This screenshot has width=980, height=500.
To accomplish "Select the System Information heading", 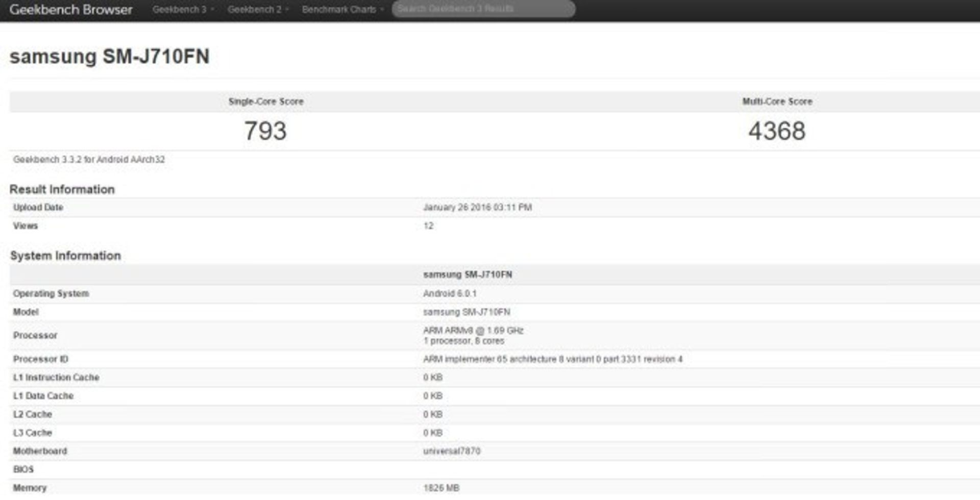I will tap(65, 256).
